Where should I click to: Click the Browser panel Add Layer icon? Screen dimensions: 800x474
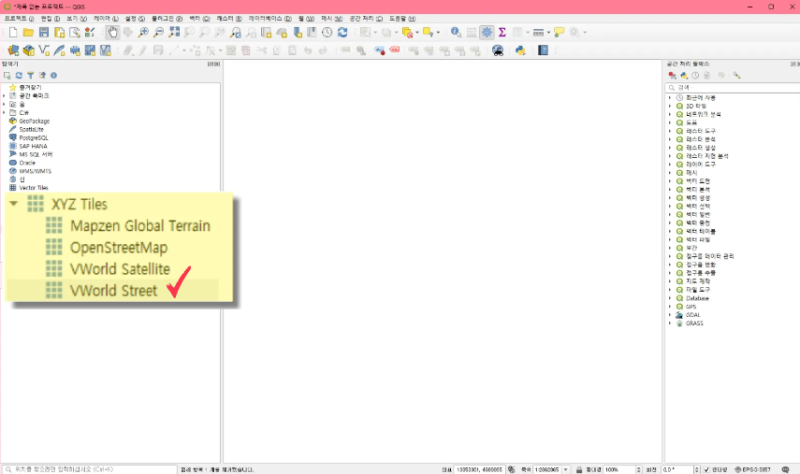(x=7, y=76)
